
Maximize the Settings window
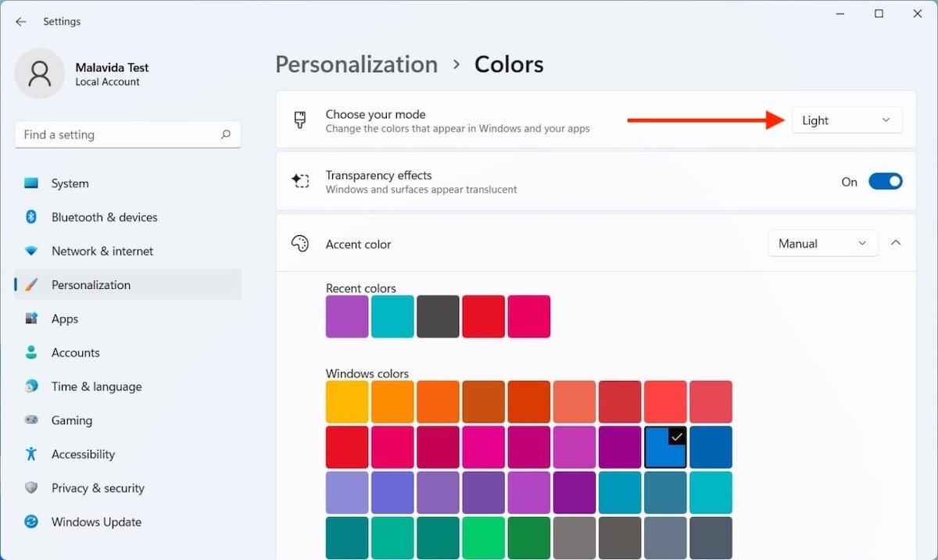pos(879,14)
